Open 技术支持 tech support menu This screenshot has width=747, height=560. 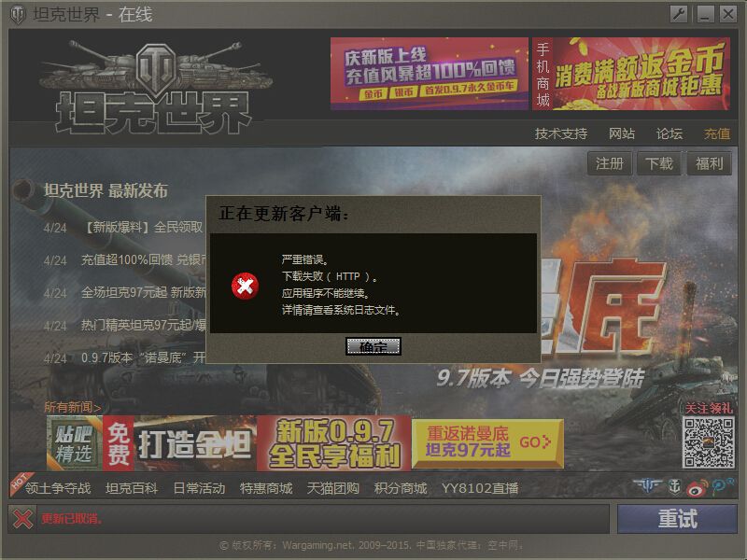(x=561, y=133)
